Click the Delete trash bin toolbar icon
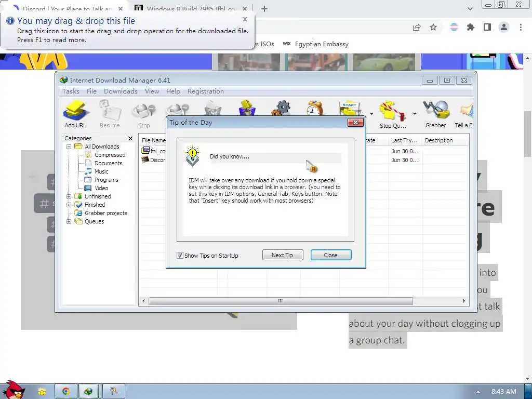The width and height of the screenshot is (532, 399). 212,109
